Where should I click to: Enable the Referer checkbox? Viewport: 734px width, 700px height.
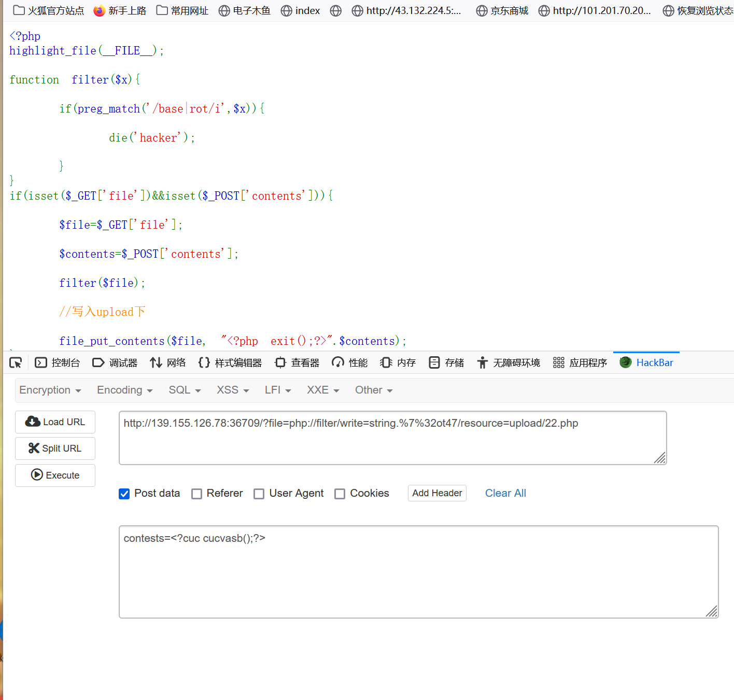click(196, 494)
